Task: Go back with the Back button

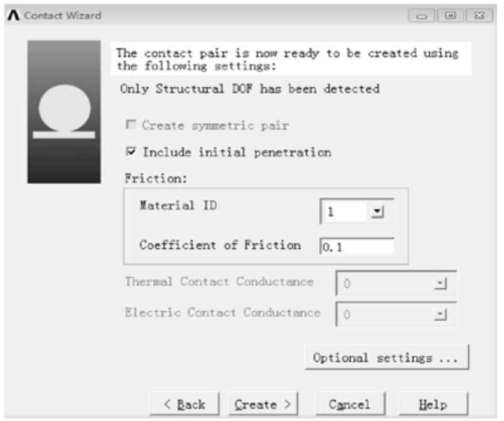Action: (185, 405)
